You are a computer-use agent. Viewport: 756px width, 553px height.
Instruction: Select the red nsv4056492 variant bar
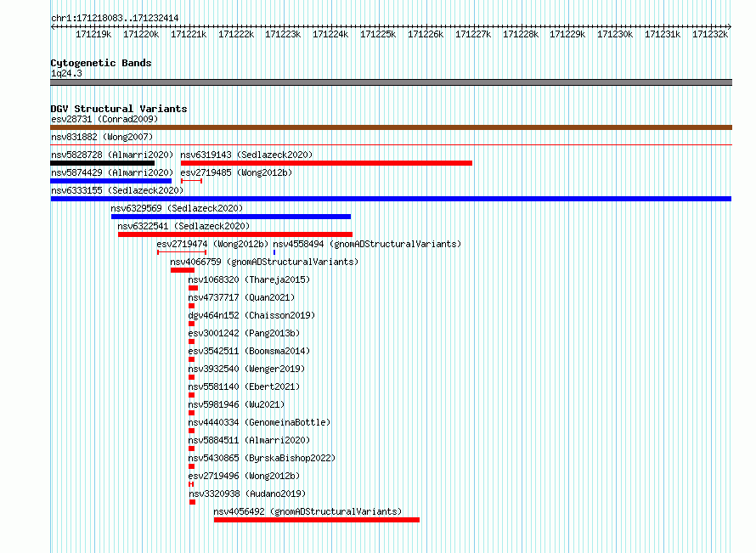[x=317, y=520]
